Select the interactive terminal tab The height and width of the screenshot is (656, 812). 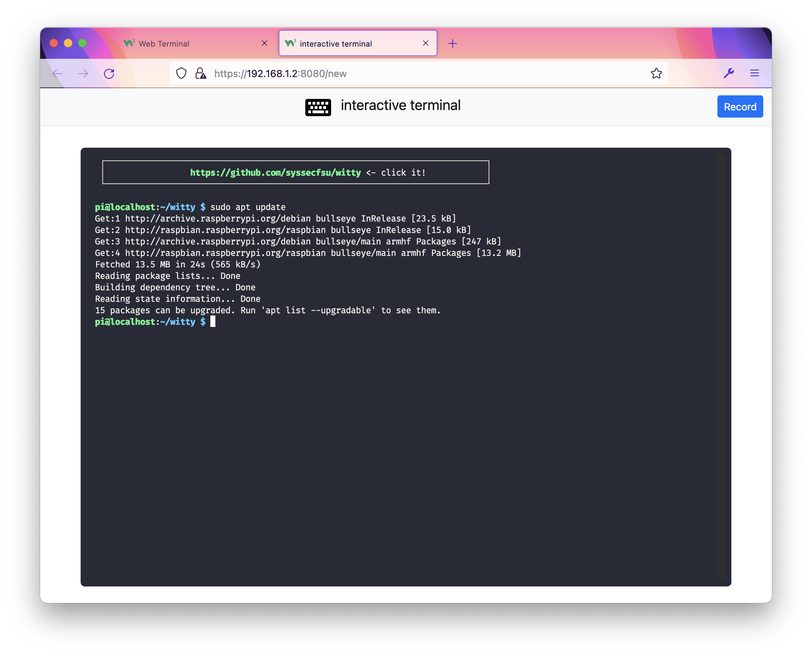tap(335, 44)
